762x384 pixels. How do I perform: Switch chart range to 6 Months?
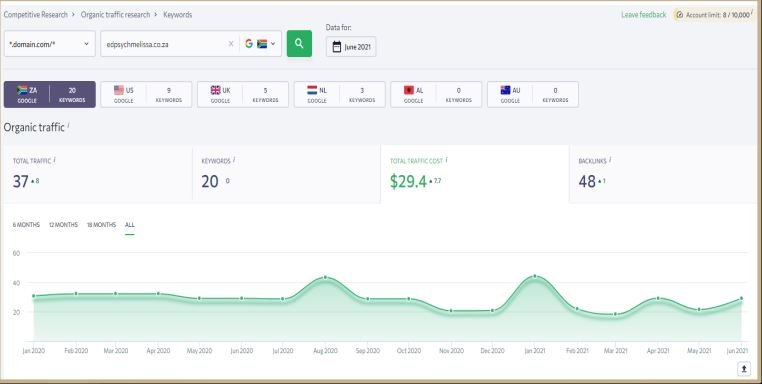[x=26, y=225]
